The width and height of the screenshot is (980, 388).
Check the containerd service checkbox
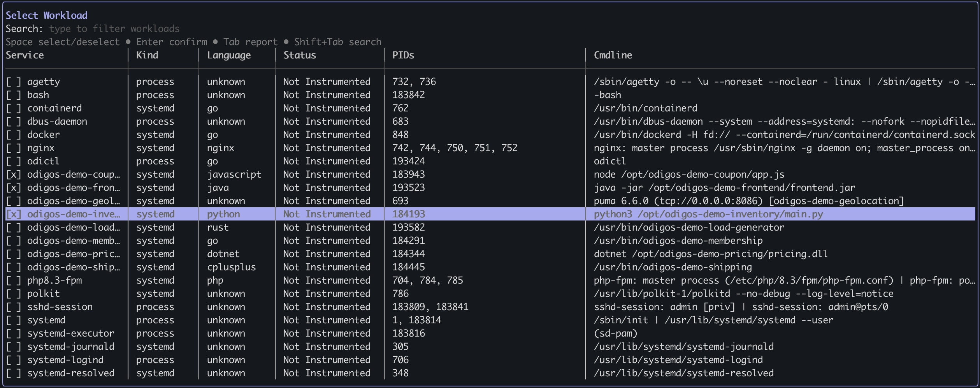click(x=14, y=108)
